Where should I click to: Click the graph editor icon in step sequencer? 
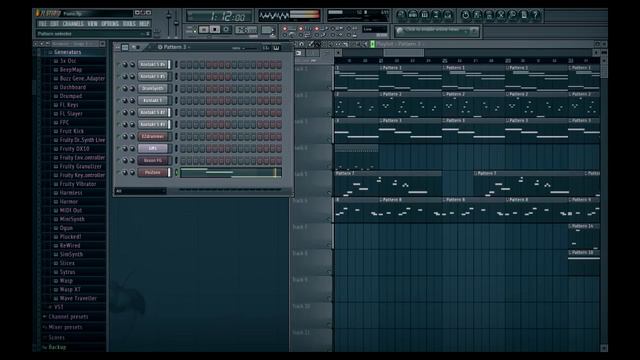(x=266, y=48)
